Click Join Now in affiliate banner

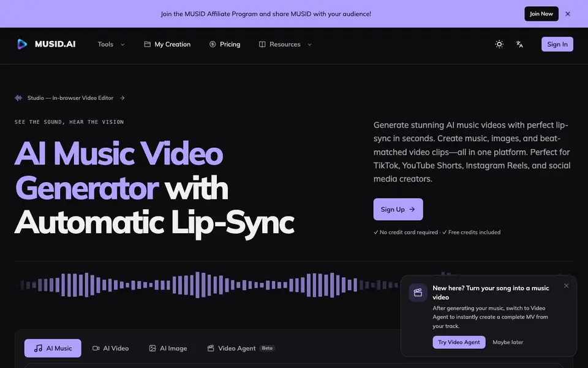pyautogui.click(x=541, y=14)
